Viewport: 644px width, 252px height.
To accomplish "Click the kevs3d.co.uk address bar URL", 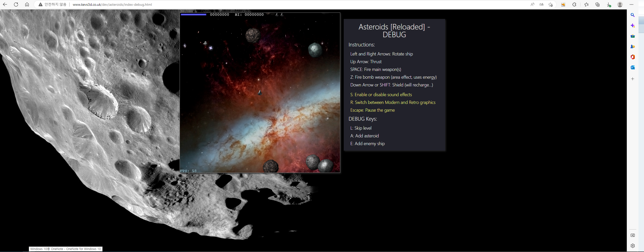I will pyautogui.click(x=112, y=4).
